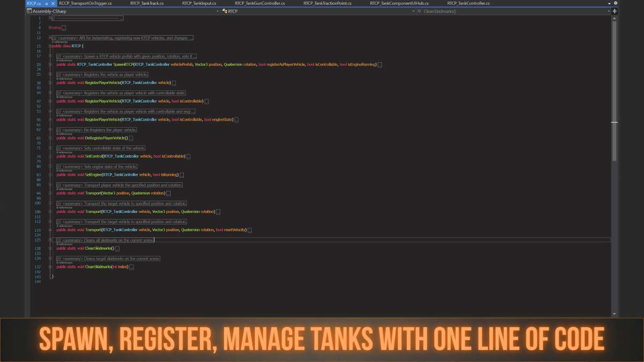The height and width of the screenshot is (362, 644).
Task: Click the SpawnRTCP method name
Action: tap(123, 64)
